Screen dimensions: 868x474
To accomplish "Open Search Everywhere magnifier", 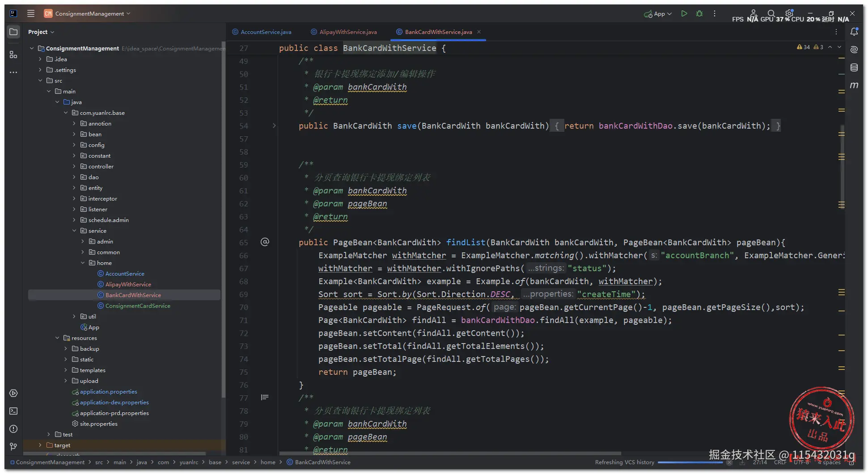I will pos(771,13).
